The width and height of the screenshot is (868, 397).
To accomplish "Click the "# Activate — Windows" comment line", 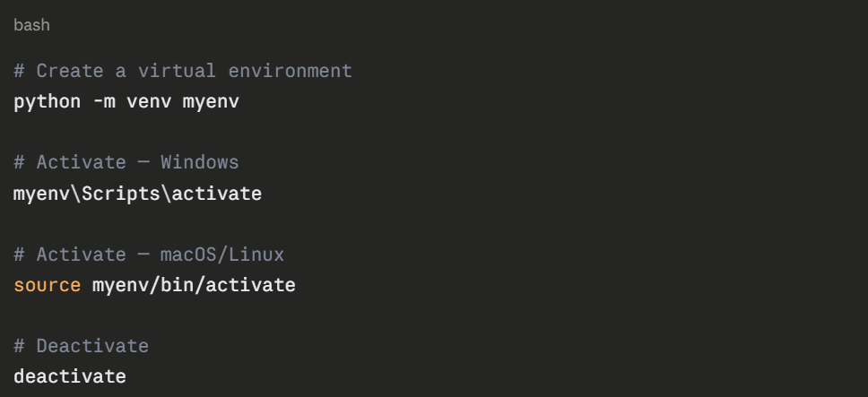I will 126,163.
